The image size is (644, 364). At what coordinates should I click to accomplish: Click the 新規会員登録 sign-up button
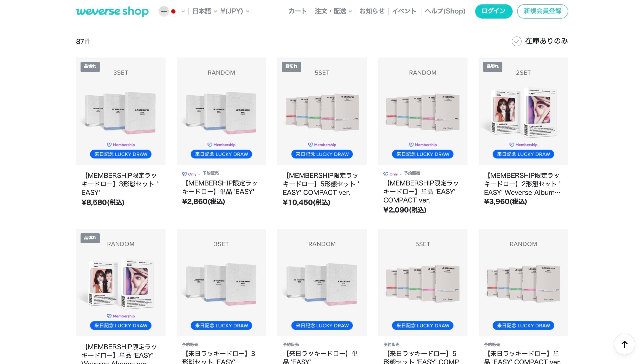542,11
